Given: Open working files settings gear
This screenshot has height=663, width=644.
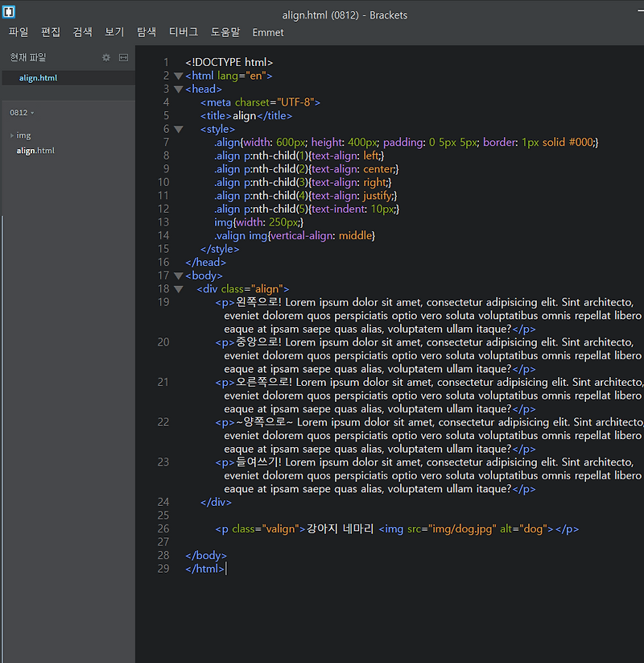Looking at the screenshot, I should pos(106,57).
